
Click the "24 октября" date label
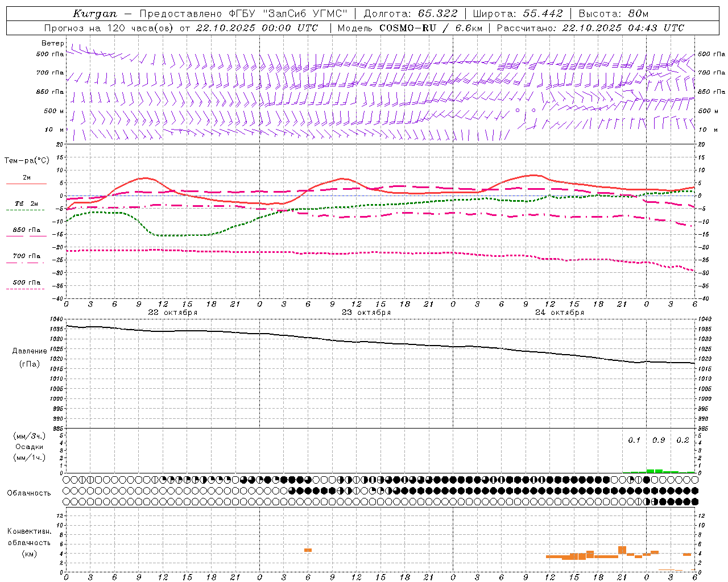click(560, 313)
